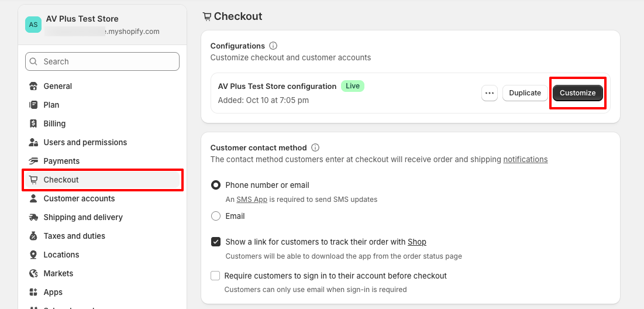Click the Markets globe icon
This screenshot has width=644, height=309.
34,273
